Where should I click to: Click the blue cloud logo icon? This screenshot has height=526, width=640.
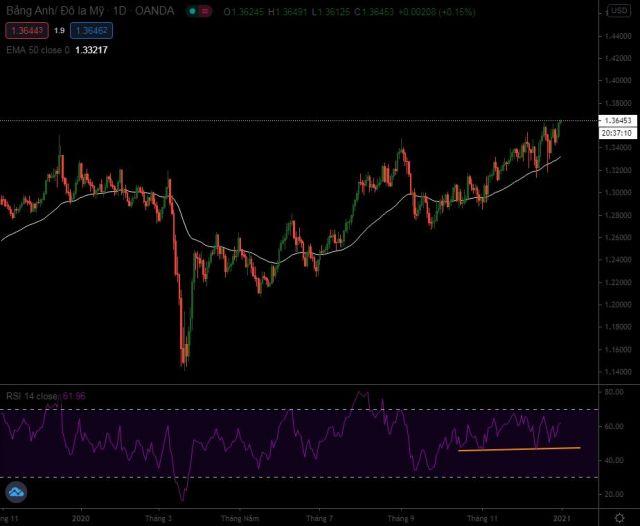tap(16, 492)
